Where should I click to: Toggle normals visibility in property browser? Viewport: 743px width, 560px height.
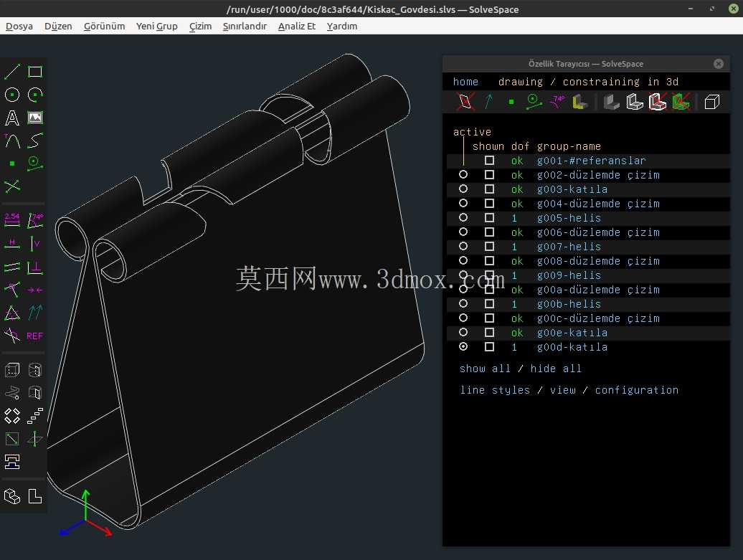pyautogui.click(x=488, y=101)
